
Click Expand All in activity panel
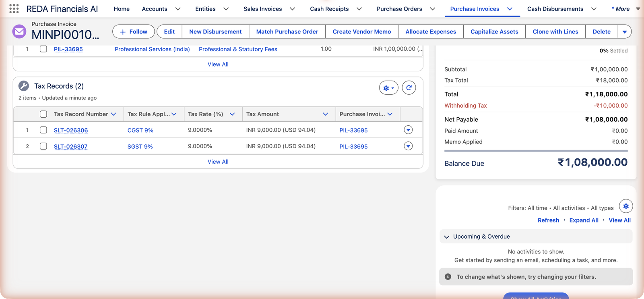[x=584, y=220]
